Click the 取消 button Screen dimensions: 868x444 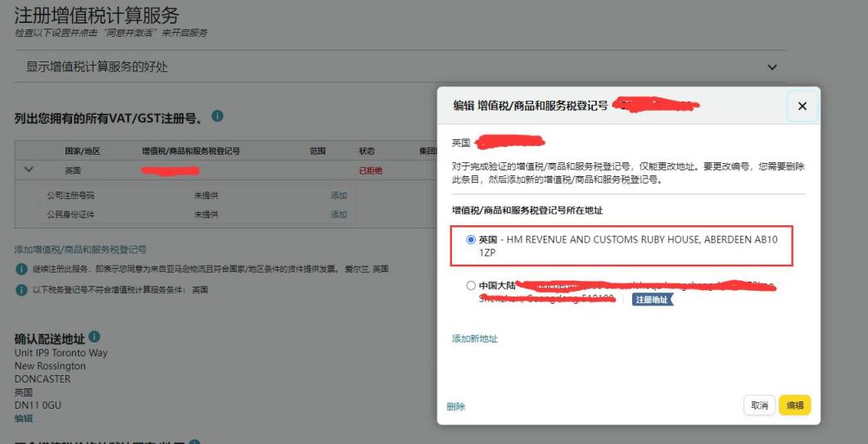tap(760, 405)
